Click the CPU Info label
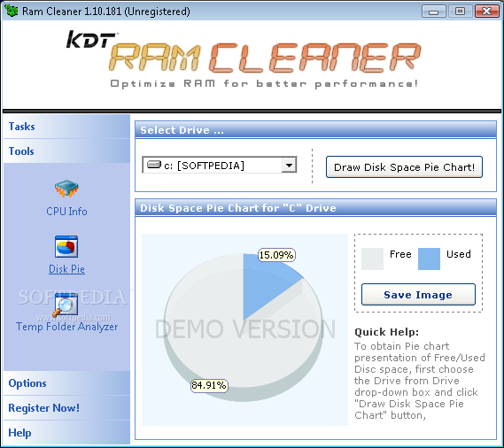The image size is (504, 448). [x=66, y=212]
